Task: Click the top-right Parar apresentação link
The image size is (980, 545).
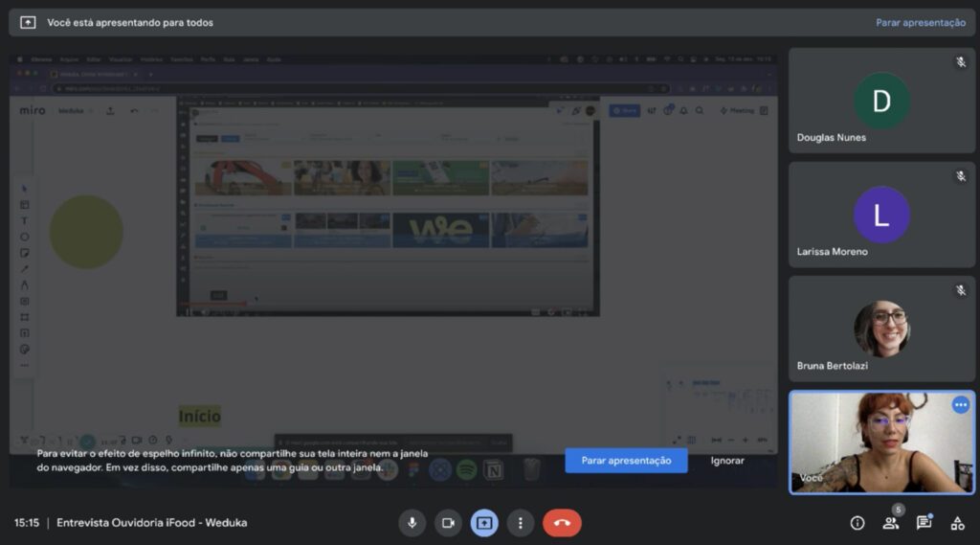Action: [920, 23]
